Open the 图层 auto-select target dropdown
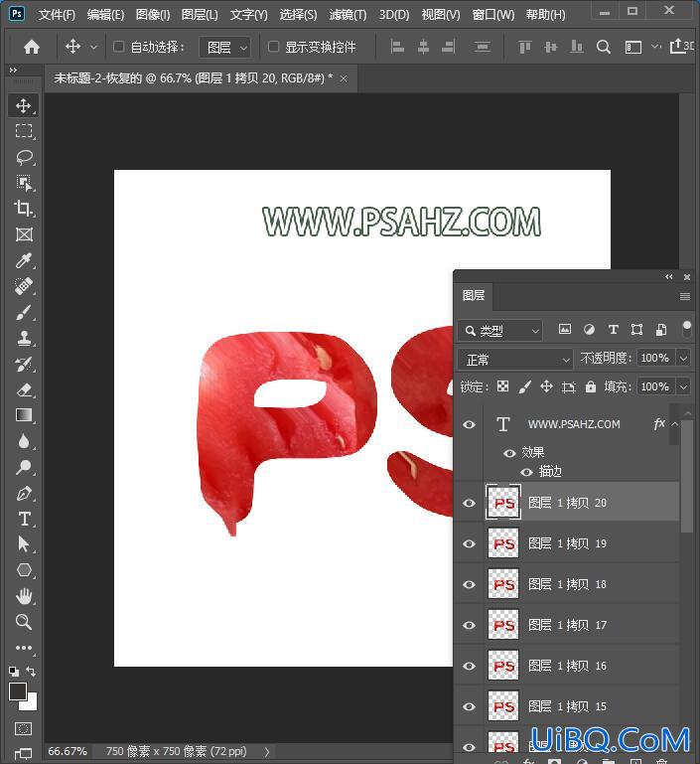The height and width of the screenshot is (764, 700). (225, 48)
